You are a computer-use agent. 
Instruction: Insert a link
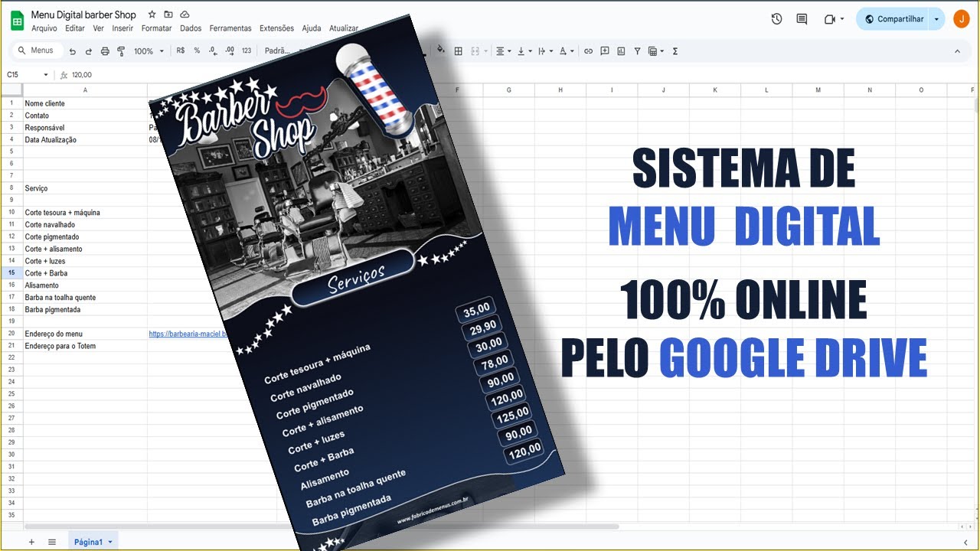(x=589, y=51)
